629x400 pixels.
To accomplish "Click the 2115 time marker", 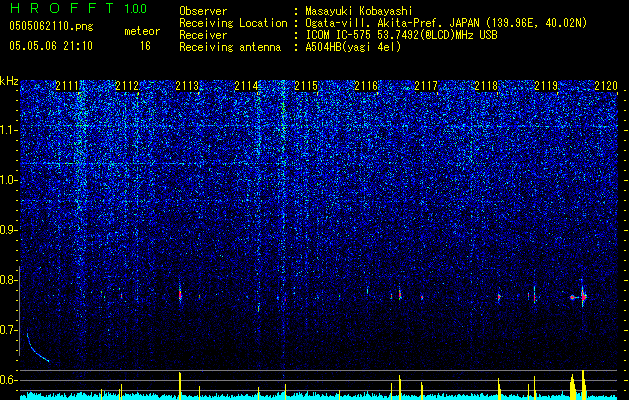I will pos(306,85).
